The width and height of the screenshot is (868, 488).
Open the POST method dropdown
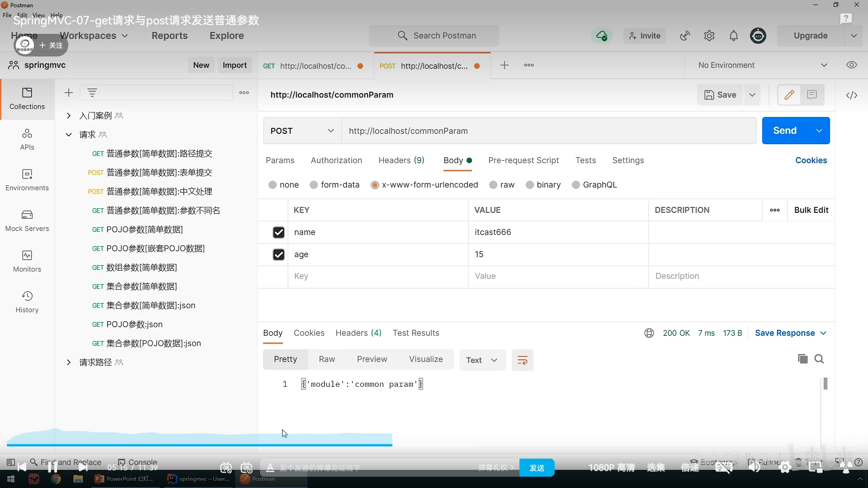302,131
